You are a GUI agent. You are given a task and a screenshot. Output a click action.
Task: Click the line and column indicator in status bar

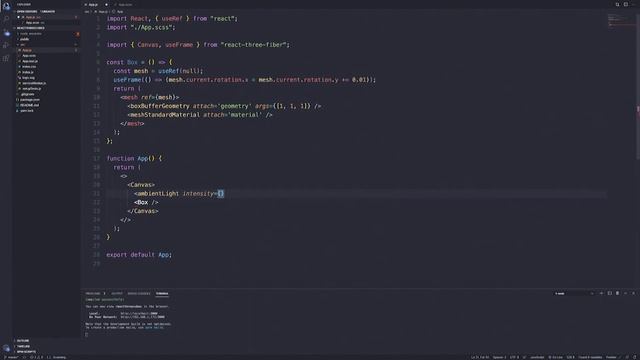480,357
